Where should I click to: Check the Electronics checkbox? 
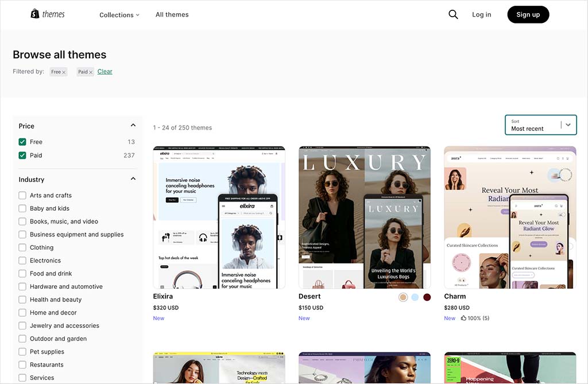(x=22, y=261)
